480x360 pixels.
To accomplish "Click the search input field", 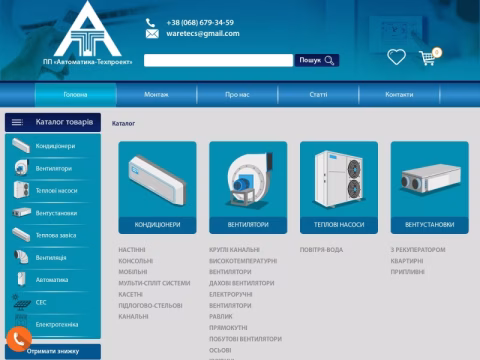I will [218, 60].
